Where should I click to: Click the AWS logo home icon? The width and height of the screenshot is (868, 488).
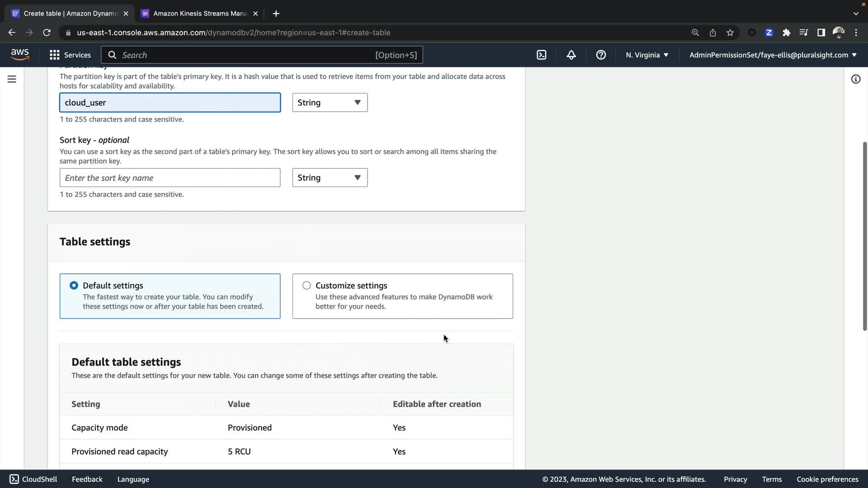tap(20, 54)
